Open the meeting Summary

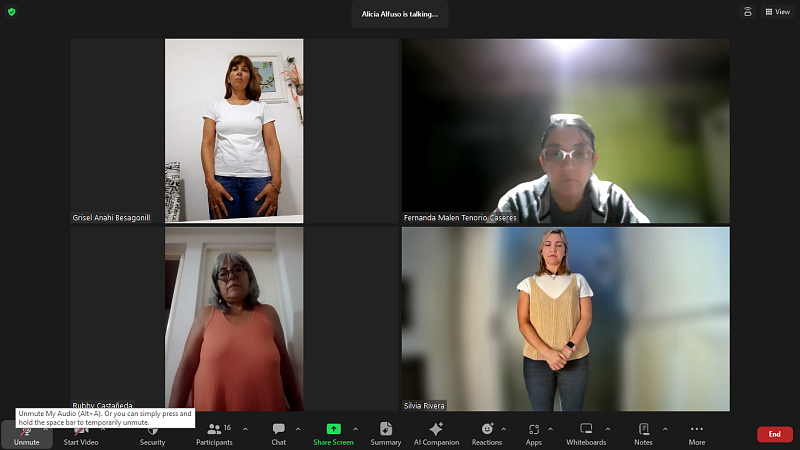(x=385, y=433)
